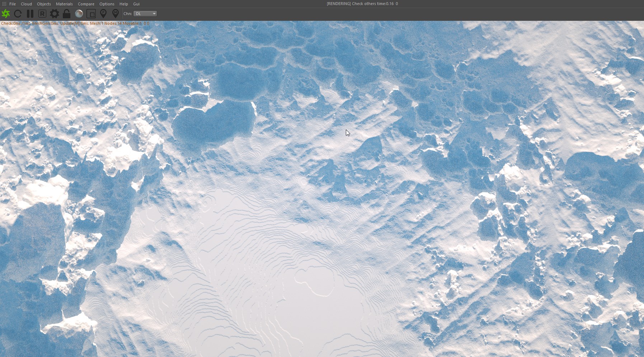The width and height of the screenshot is (644, 357).
Task: Open the Cloud menu
Action: pos(26,4)
